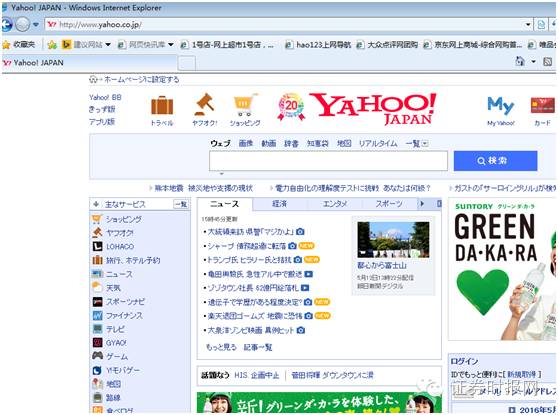Click the Home icon in command bar

click(520, 61)
